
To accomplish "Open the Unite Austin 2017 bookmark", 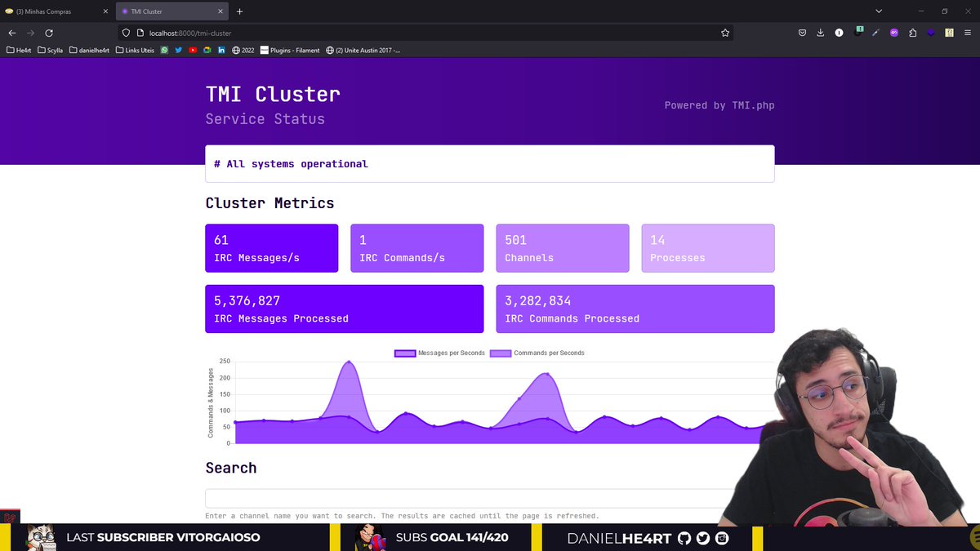I will pyautogui.click(x=363, y=50).
